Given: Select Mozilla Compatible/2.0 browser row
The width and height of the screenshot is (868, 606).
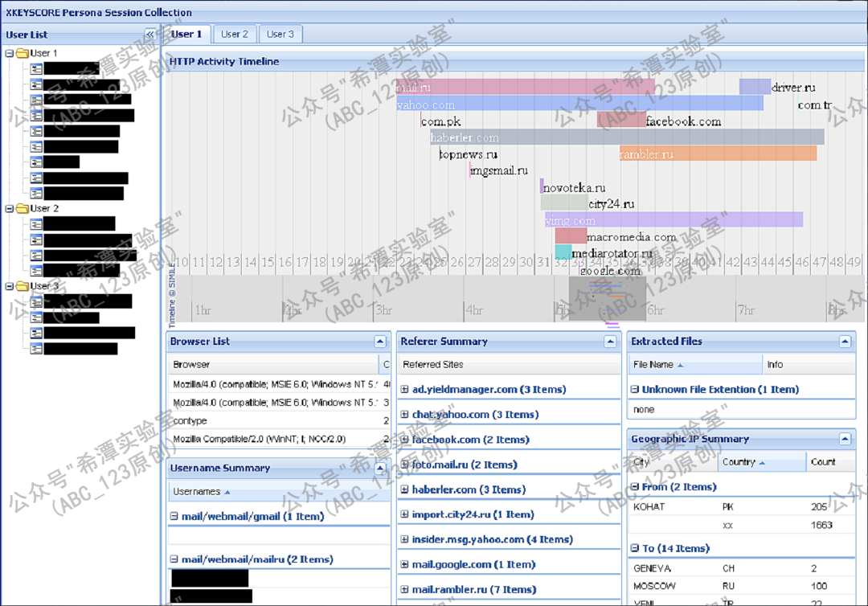Looking at the screenshot, I should pyautogui.click(x=279, y=439).
